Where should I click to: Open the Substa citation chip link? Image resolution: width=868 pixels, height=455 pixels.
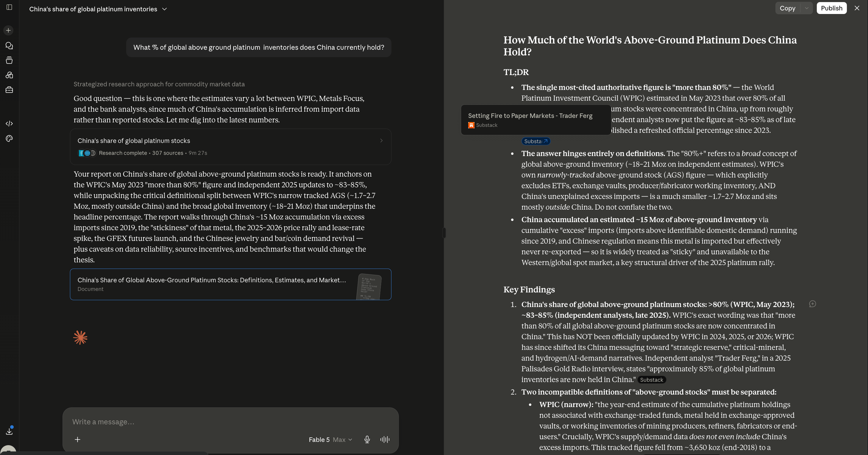(536, 141)
